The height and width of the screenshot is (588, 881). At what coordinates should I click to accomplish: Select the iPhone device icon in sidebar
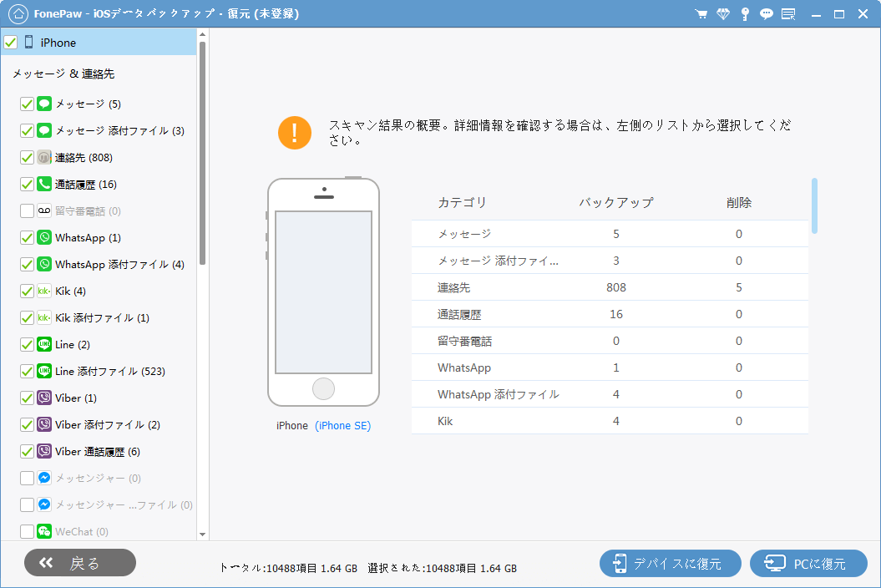28,42
